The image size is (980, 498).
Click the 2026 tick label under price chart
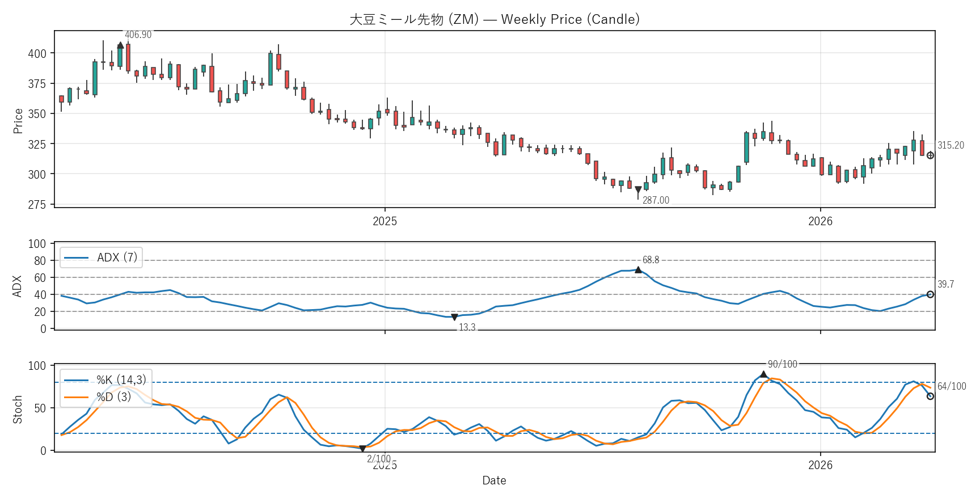[x=820, y=221]
